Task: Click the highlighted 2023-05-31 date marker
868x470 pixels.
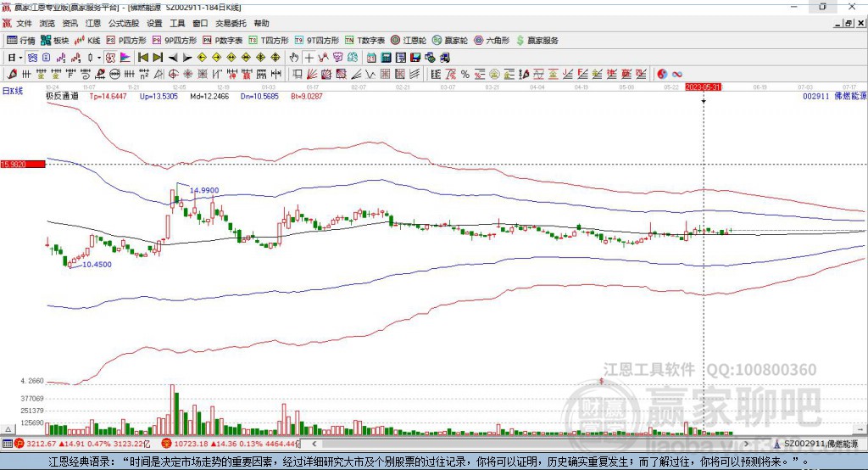Action: (703, 87)
